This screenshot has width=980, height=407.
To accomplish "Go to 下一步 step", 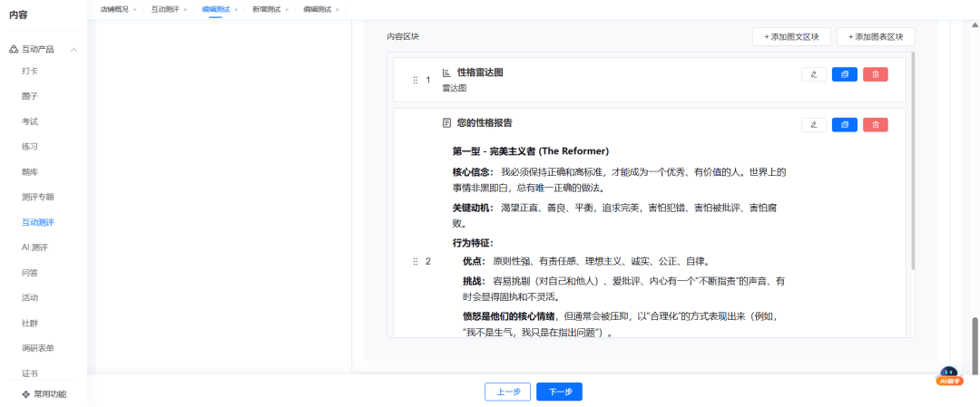I will 559,392.
